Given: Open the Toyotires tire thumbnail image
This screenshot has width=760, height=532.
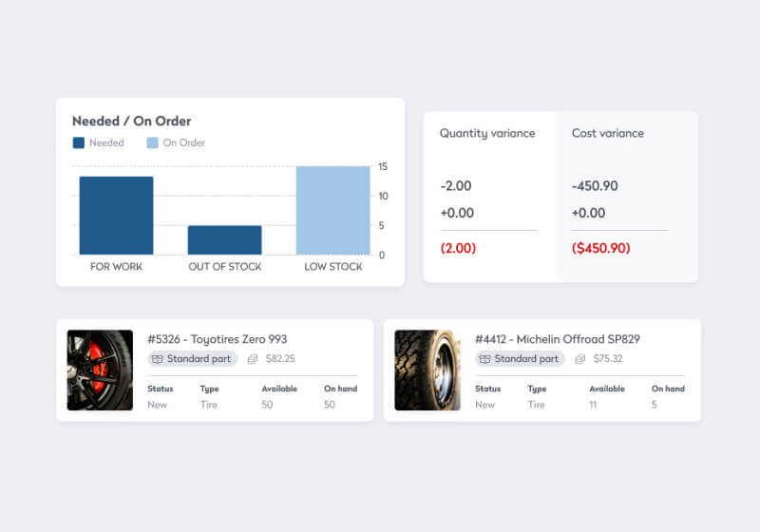Looking at the screenshot, I should point(100,370).
